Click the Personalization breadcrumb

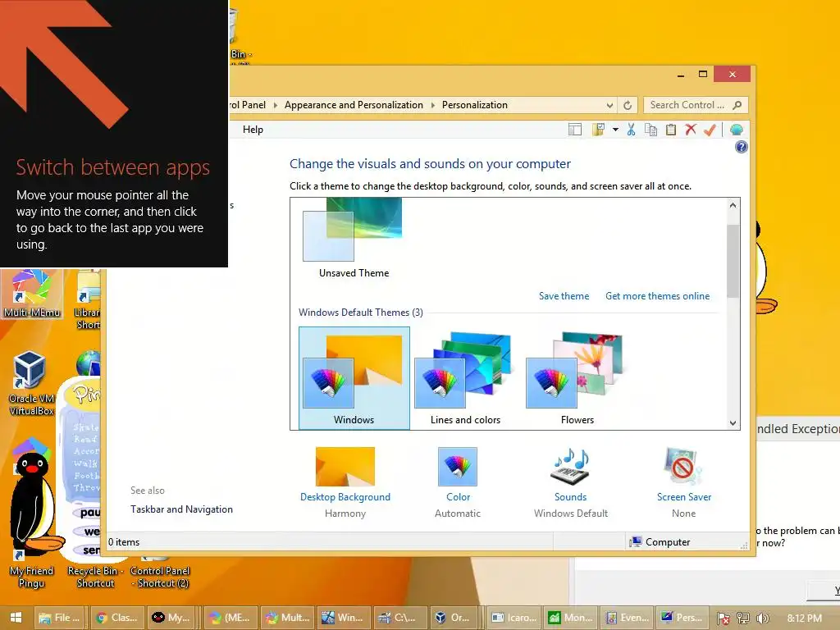tap(475, 105)
